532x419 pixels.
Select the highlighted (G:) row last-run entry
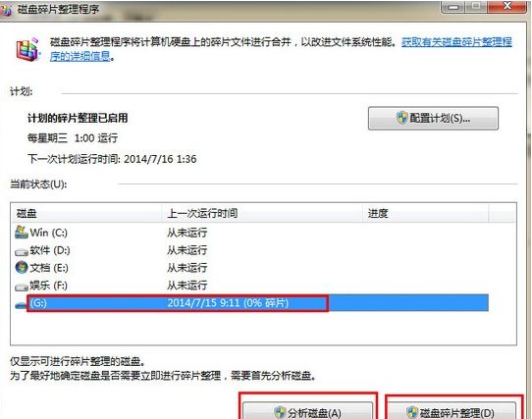pyautogui.click(x=228, y=302)
